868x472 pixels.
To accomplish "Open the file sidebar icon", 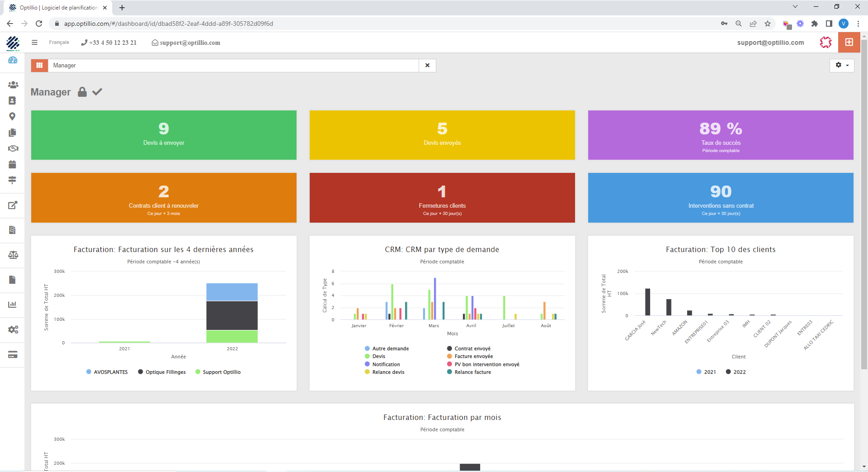I will pos(12,280).
